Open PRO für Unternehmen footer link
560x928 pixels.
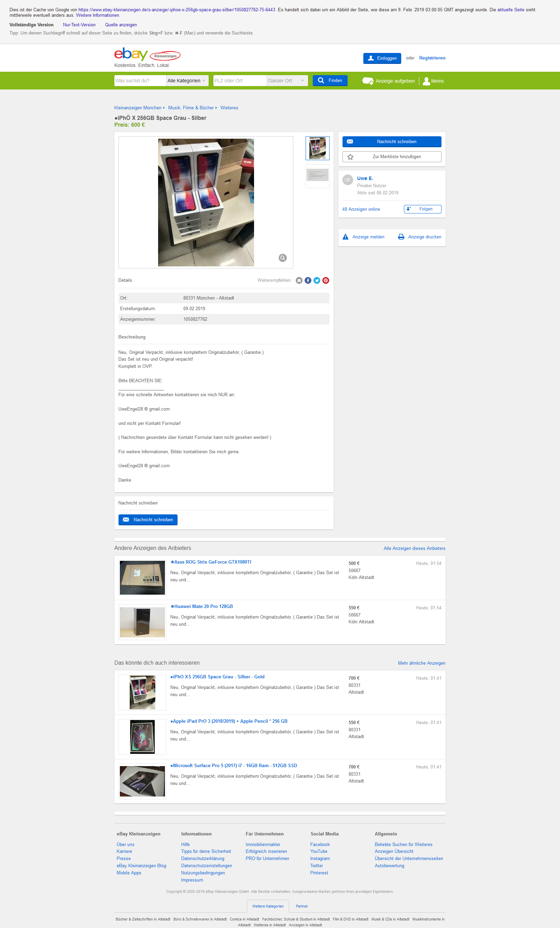pos(267,859)
